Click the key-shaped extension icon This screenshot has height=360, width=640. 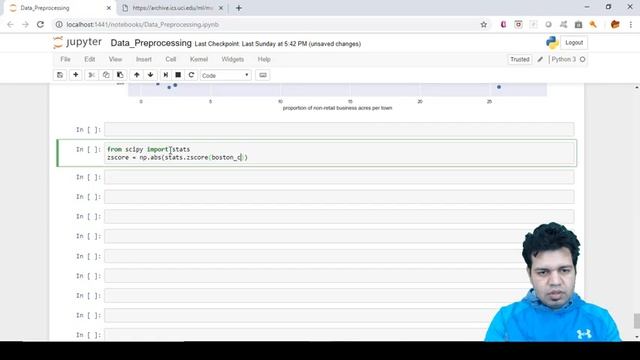click(593, 24)
